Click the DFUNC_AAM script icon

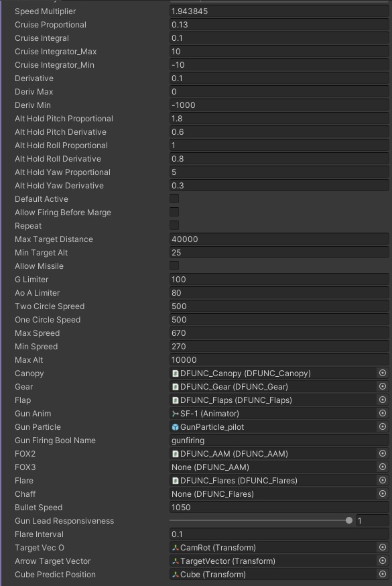click(175, 454)
